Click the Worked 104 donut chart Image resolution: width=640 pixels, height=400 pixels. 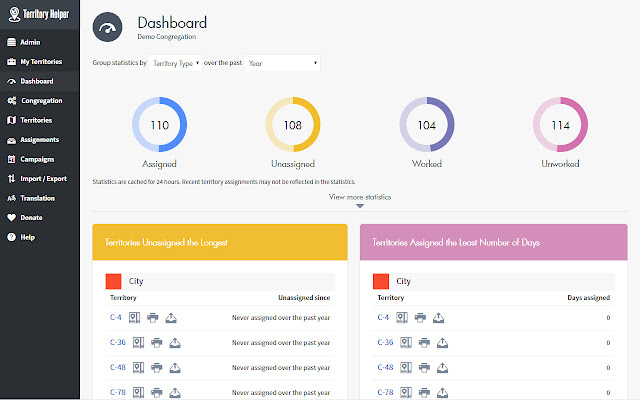(x=427, y=124)
